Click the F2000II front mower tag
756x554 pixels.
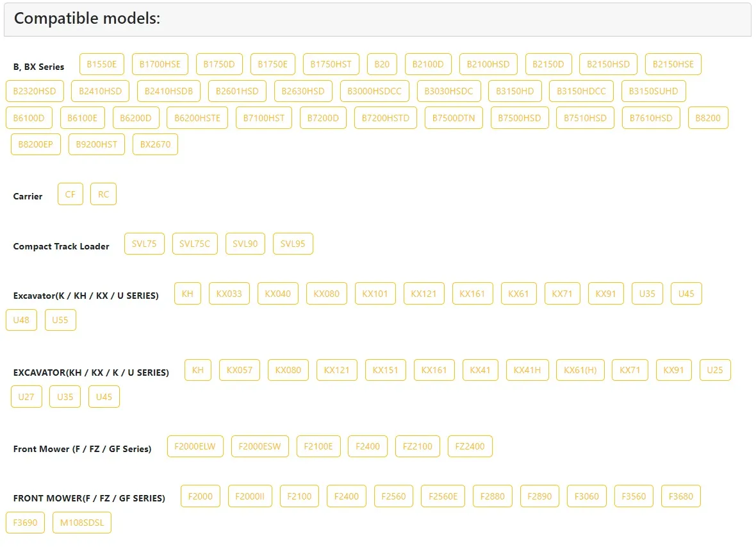(x=250, y=496)
